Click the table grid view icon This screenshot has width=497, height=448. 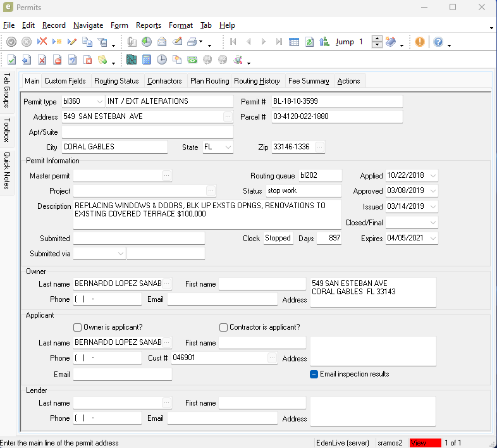click(x=294, y=42)
